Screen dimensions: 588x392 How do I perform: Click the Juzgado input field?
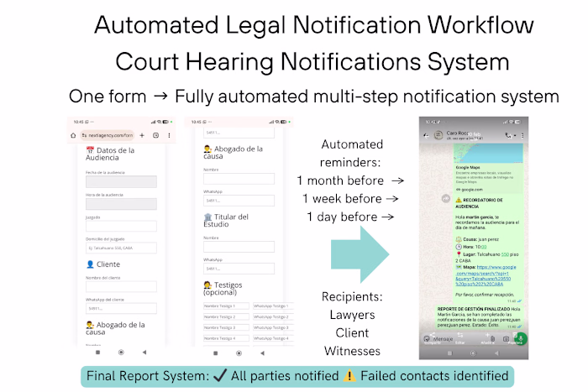(x=121, y=226)
